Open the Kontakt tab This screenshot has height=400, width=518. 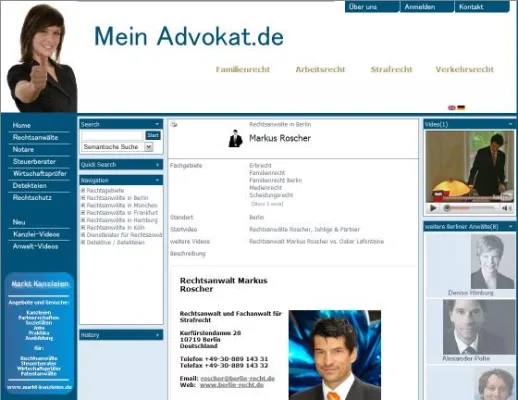click(x=482, y=7)
